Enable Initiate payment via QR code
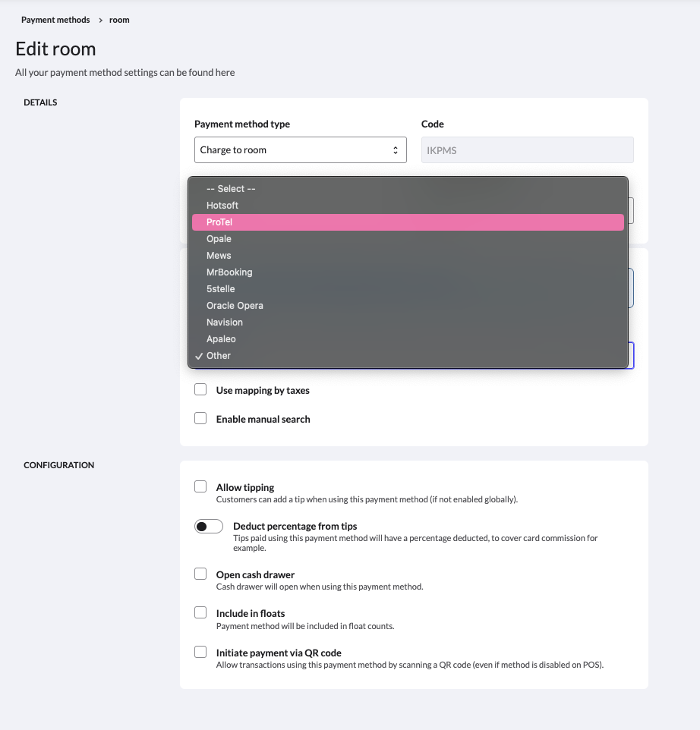This screenshot has width=700, height=730. click(x=200, y=653)
